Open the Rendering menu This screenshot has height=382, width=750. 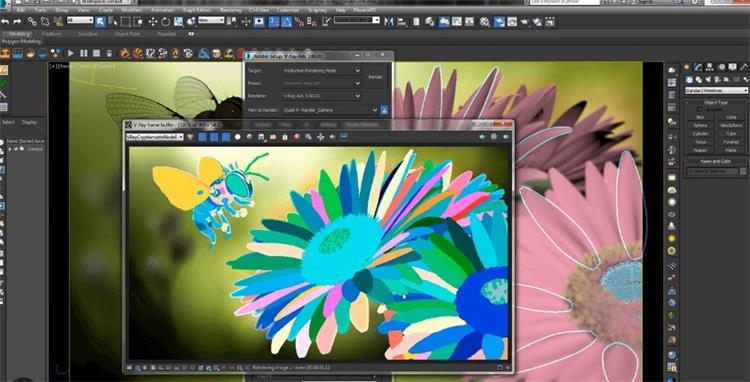tap(231, 10)
